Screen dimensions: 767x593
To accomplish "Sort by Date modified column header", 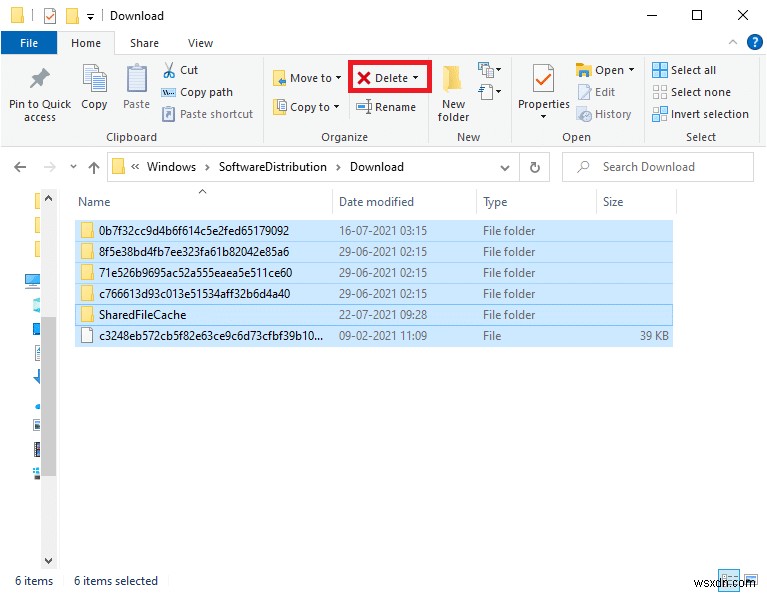I will click(x=404, y=202).
